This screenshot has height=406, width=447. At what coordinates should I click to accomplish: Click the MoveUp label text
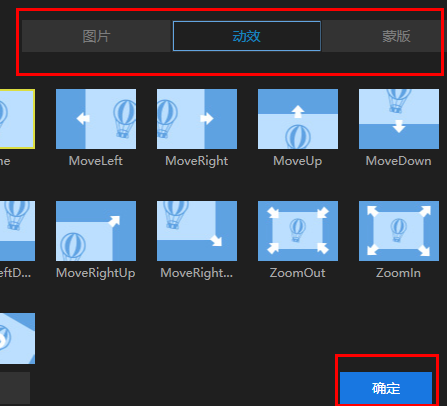(x=298, y=161)
